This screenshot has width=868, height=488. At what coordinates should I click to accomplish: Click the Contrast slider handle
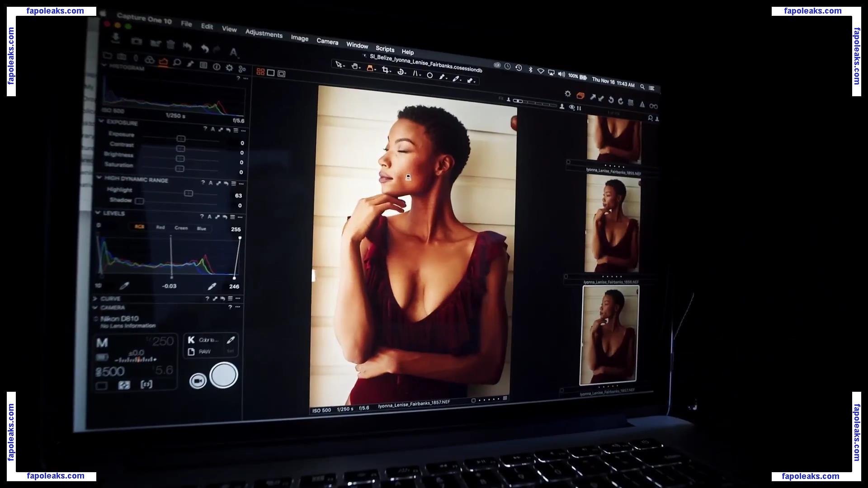click(x=180, y=149)
